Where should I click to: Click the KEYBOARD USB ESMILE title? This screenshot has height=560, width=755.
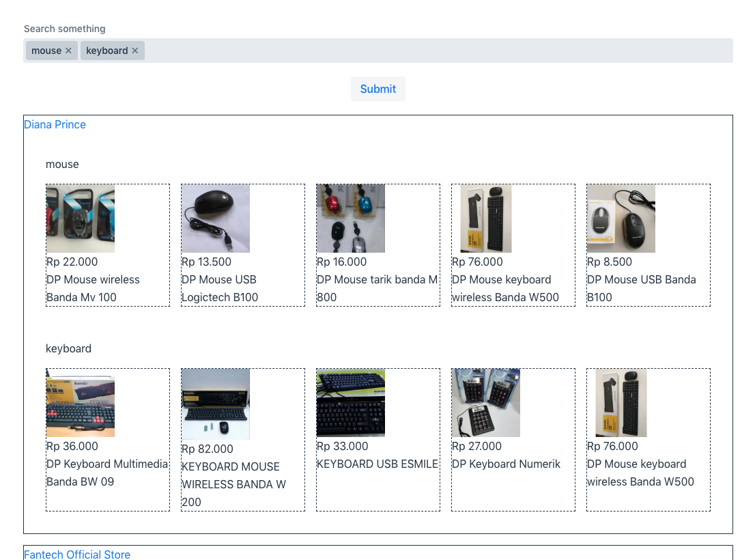click(377, 464)
